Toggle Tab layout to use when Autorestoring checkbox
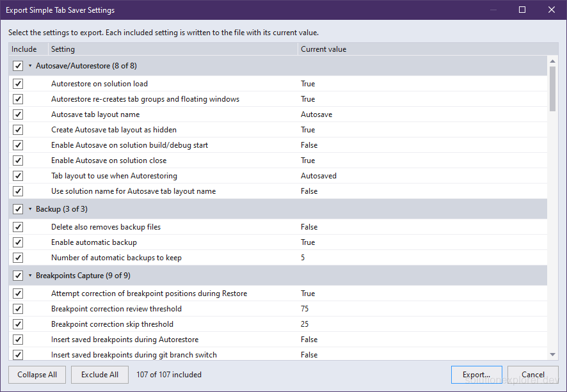The width and height of the screenshot is (567, 392). click(x=18, y=176)
